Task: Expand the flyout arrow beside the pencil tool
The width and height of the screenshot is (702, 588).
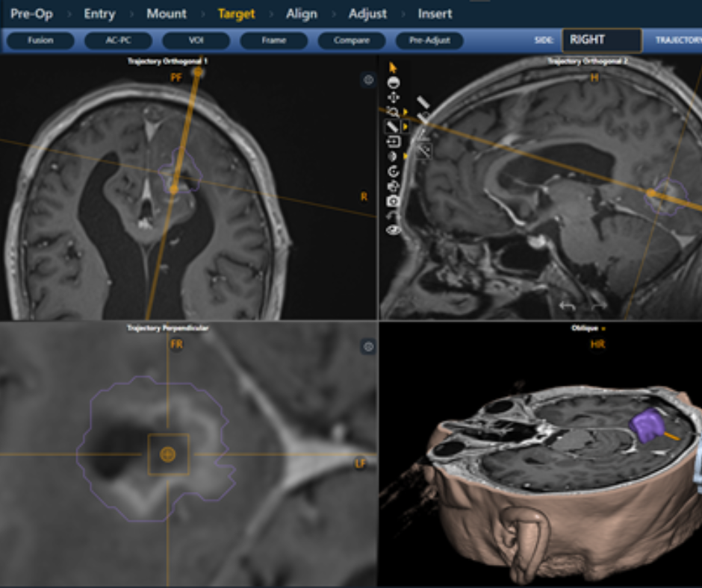Action: [405, 126]
